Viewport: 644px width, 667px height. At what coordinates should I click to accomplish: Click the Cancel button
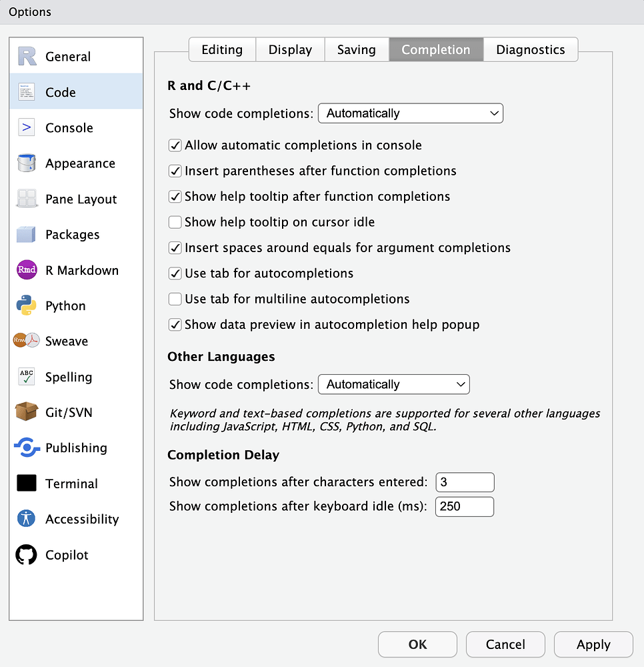[x=505, y=644]
